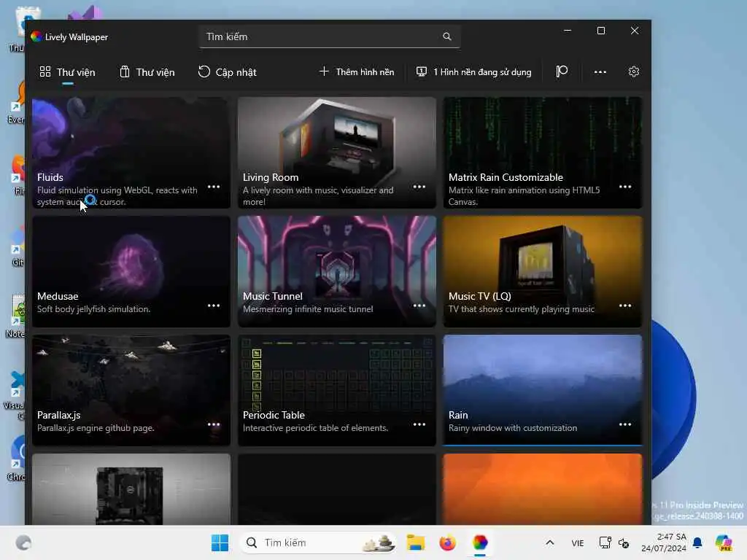Open options menu for Medusae wallpaper
The width and height of the screenshot is (747, 560).
214,306
